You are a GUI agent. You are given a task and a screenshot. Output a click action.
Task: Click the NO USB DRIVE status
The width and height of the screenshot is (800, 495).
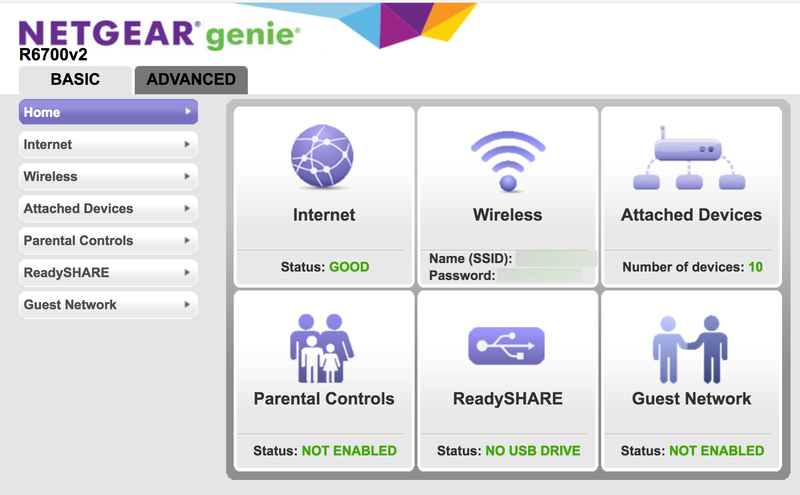[533, 451]
